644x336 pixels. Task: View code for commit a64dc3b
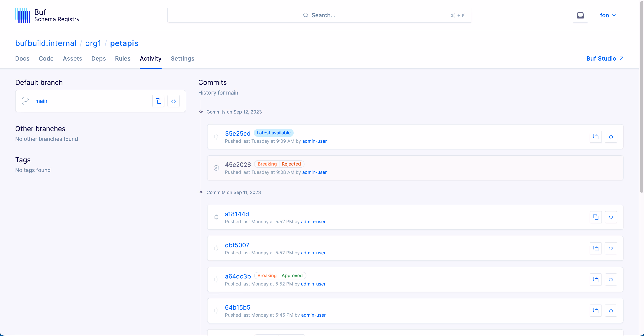pyautogui.click(x=611, y=279)
